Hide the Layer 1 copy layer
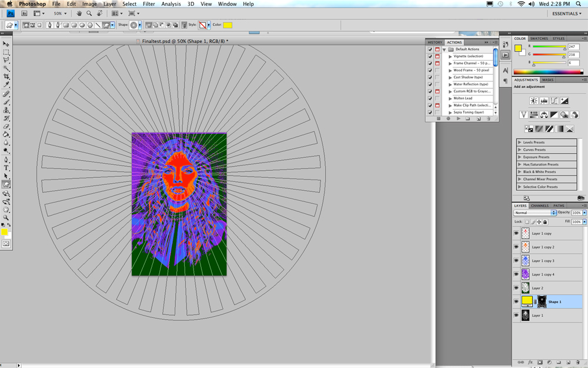 516,233
